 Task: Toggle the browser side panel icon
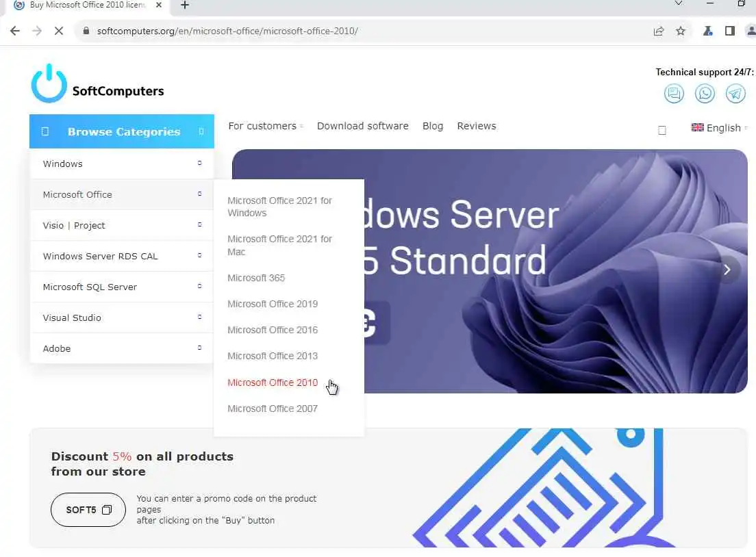pyautogui.click(x=730, y=31)
